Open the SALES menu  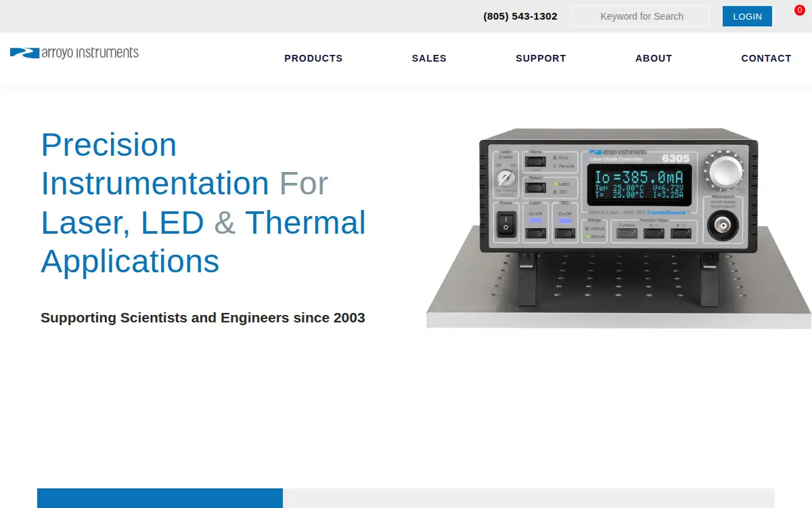[429, 58]
